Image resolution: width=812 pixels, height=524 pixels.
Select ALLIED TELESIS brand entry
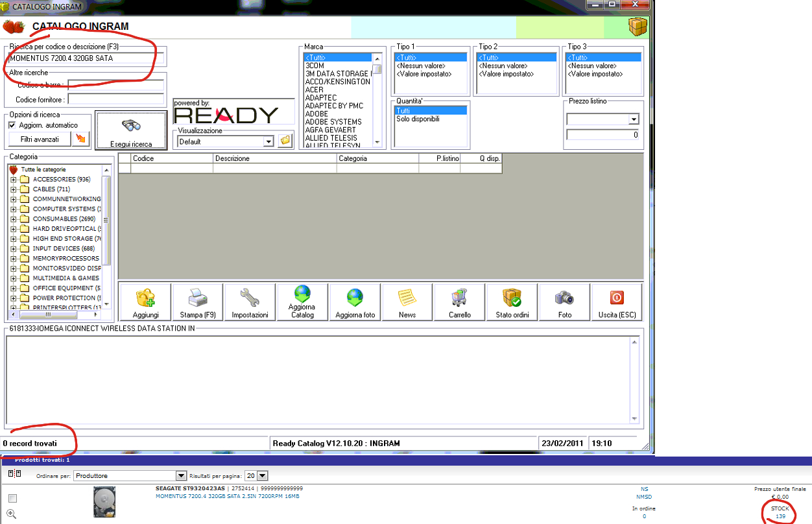331,138
